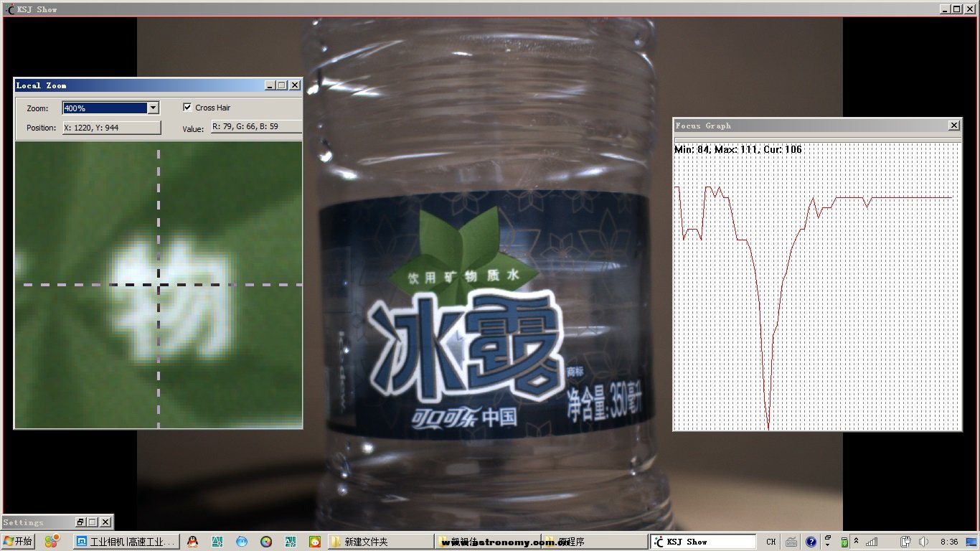Maximize the Local Zoom window

pyautogui.click(x=282, y=85)
